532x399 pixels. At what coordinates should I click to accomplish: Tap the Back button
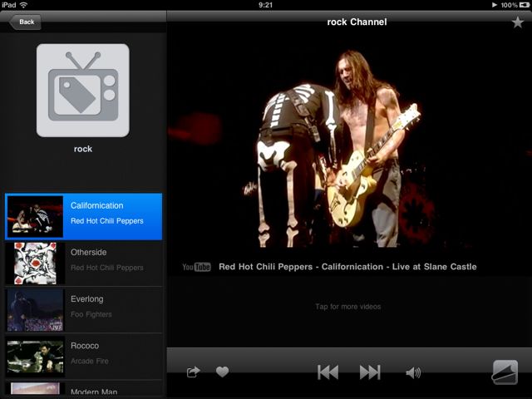click(x=26, y=22)
